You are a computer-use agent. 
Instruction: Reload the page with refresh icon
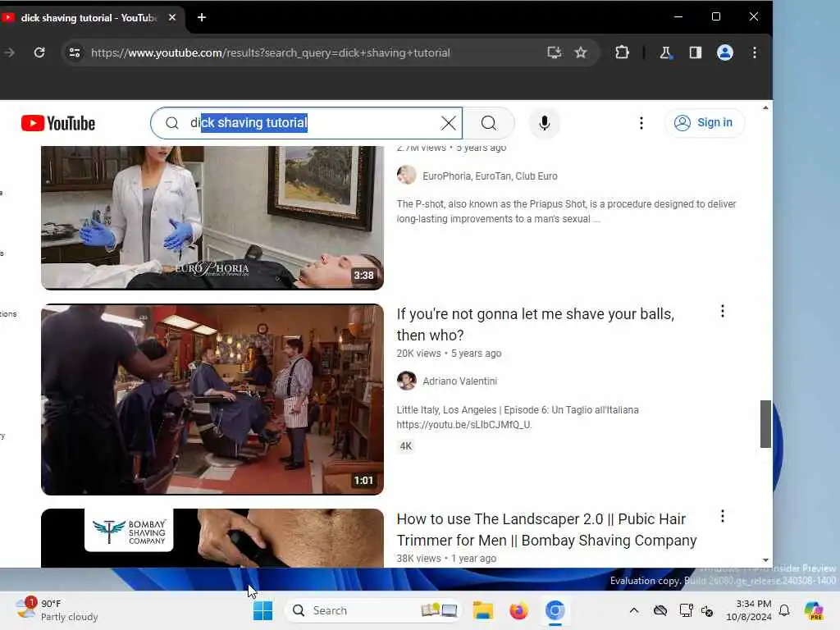39,52
